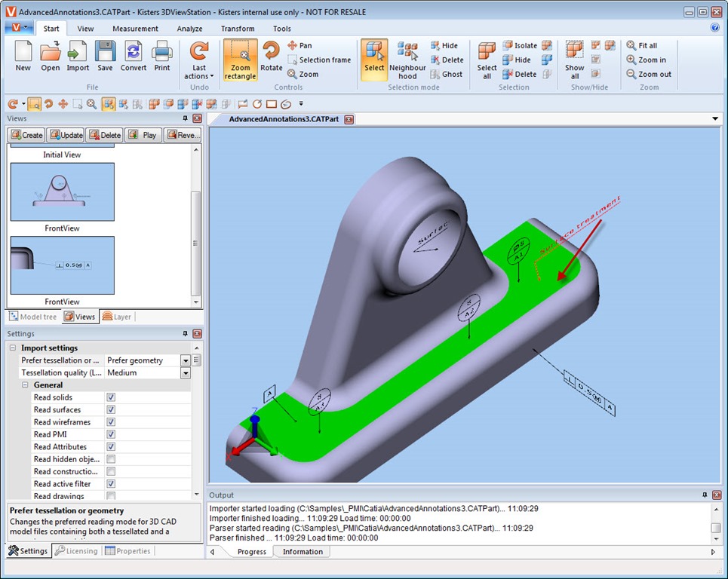Save the model with the Save icon
Viewport: 728px width, 579px height.
(105, 56)
